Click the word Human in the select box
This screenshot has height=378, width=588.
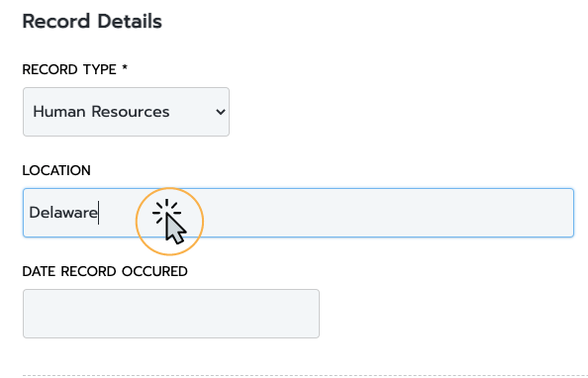(59, 112)
